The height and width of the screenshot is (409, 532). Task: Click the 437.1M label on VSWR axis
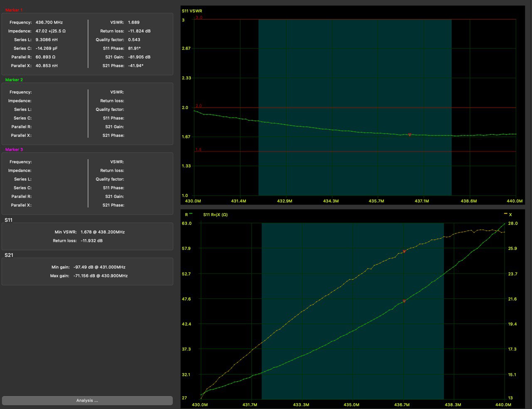(x=422, y=201)
